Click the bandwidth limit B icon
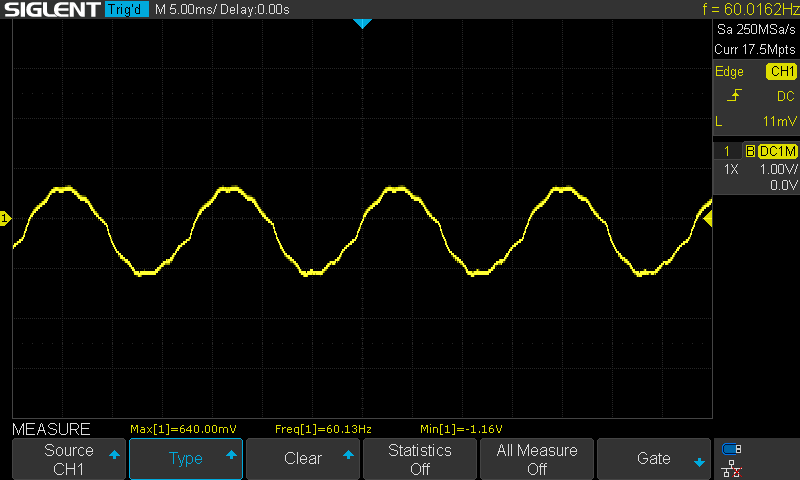The width and height of the screenshot is (800, 480). pyautogui.click(x=749, y=151)
